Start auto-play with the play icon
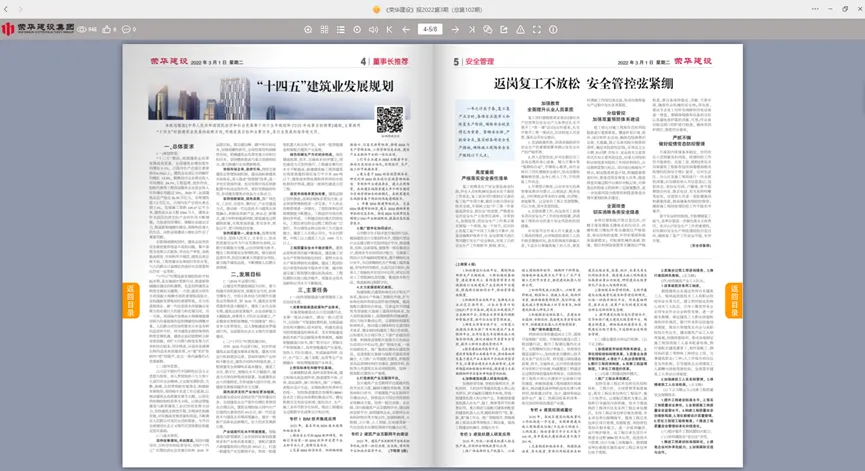The image size is (865, 471). [x=357, y=30]
